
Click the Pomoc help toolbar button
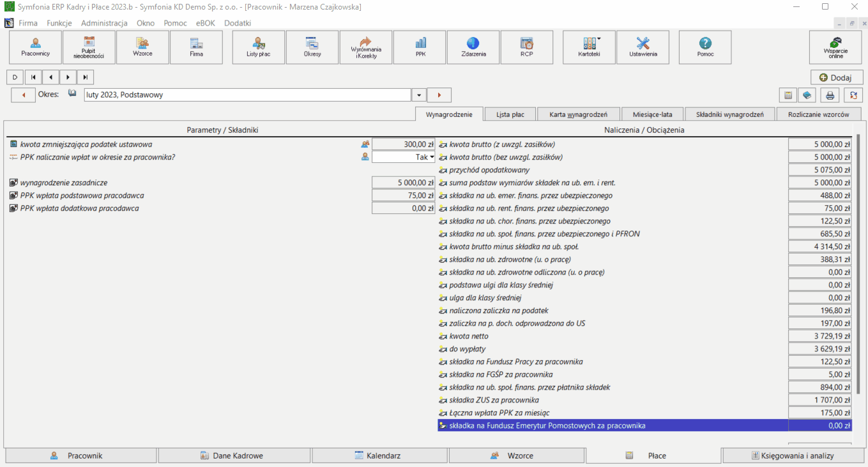(x=705, y=47)
